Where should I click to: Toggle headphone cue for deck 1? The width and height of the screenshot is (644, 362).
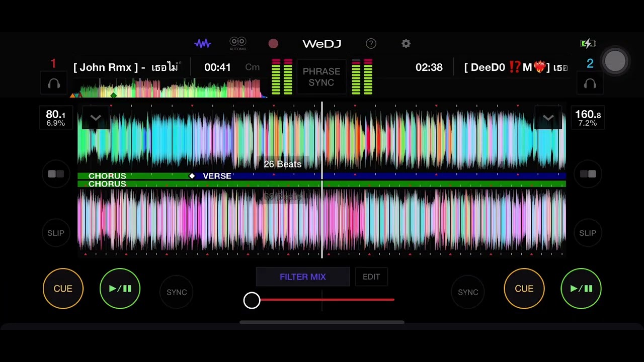(54, 84)
